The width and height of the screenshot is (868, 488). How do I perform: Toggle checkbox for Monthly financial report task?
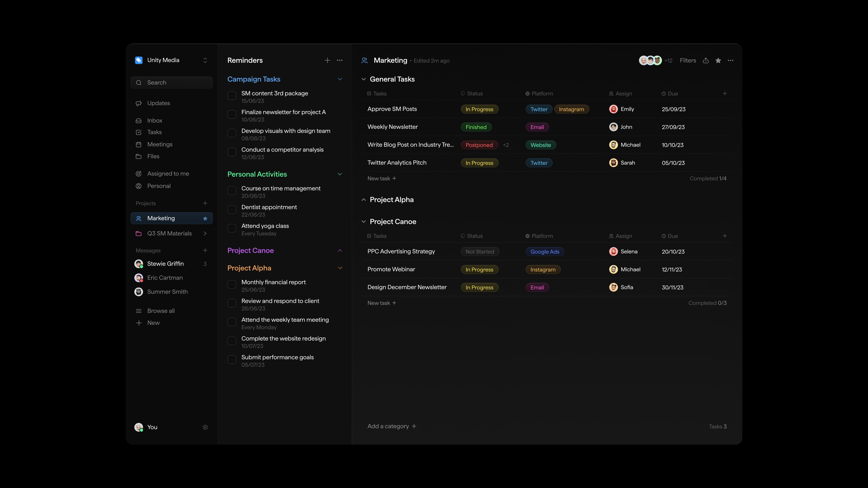coord(232,285)
